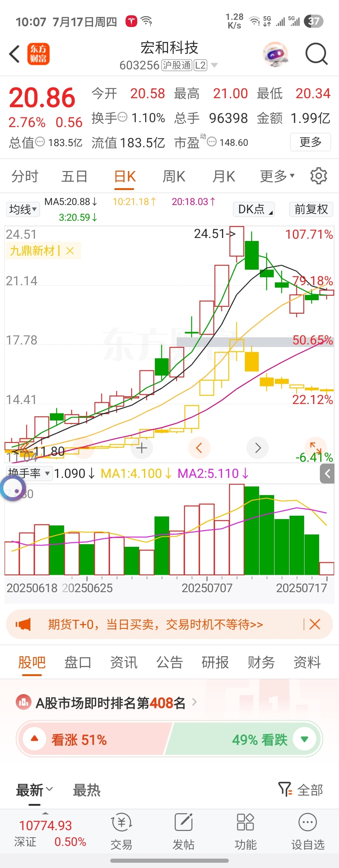Tap the candlestick at 24.51 high
Screen dimensions: 339x868
(237, 242)
